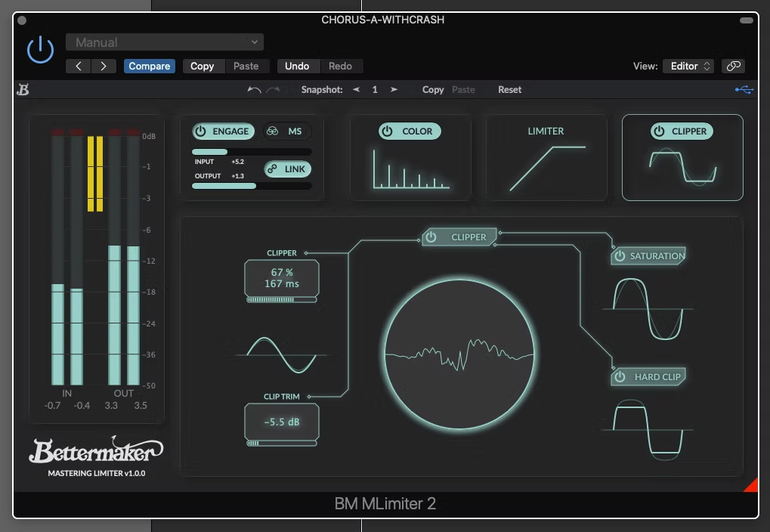Click the circular waveform oscilloscope display

tap(459, 354)
